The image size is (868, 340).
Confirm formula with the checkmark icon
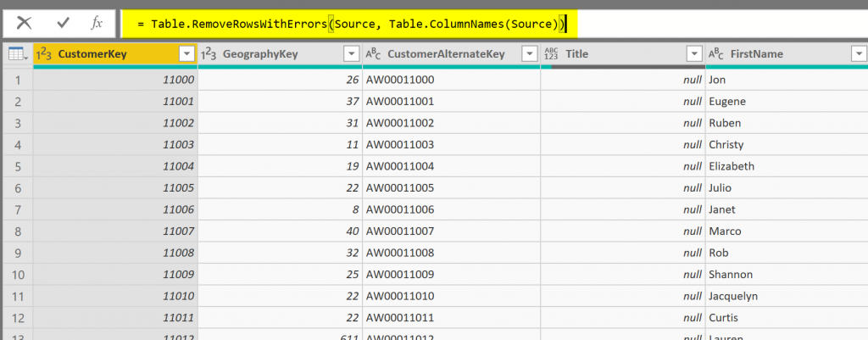tap(63, 23)
